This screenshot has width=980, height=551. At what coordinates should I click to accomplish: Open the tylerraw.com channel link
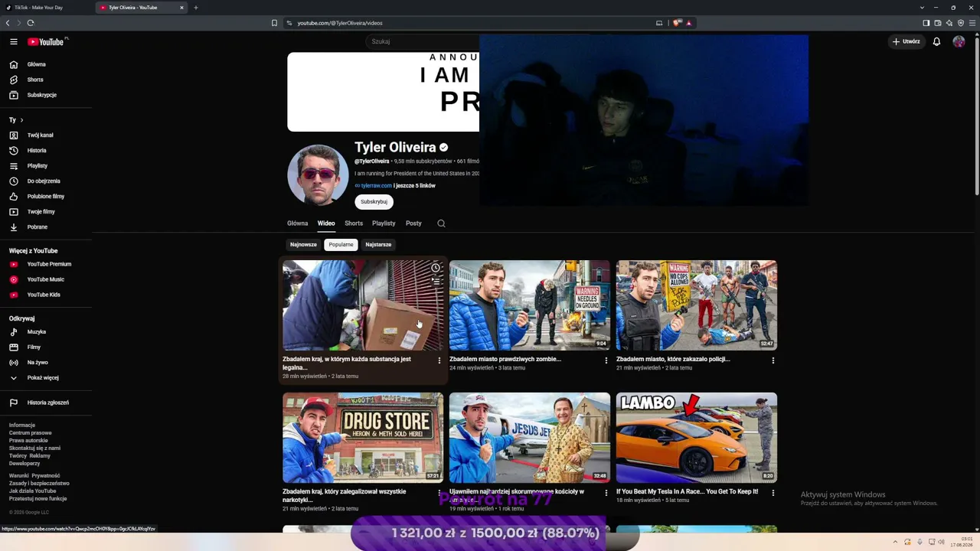(376, 186)
